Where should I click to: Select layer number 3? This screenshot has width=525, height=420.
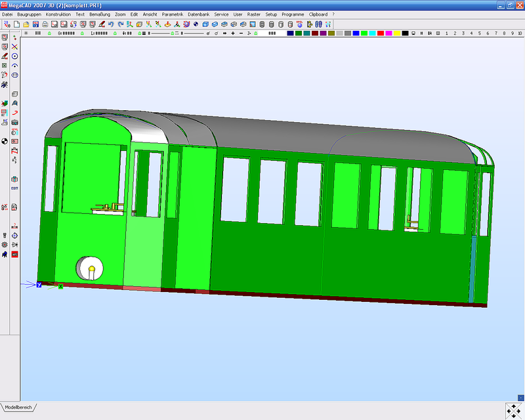pos(463,33)
